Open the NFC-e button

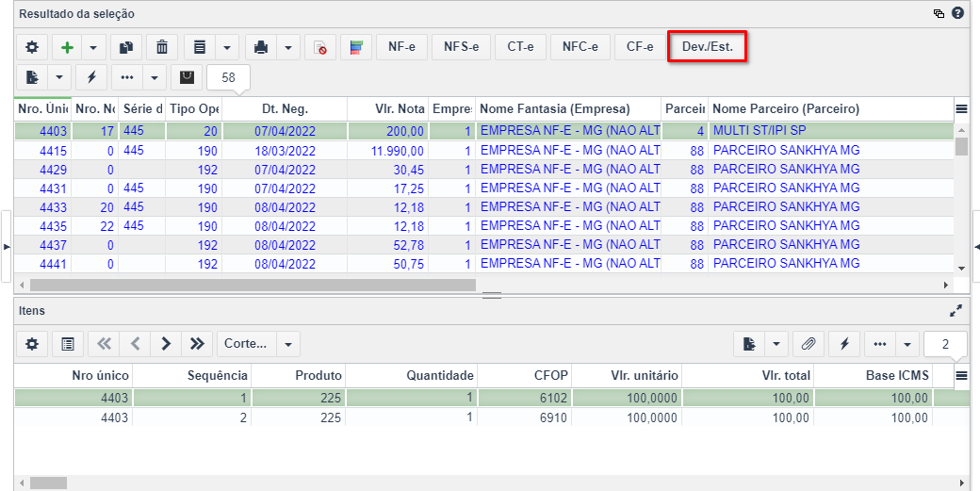[580, 47]
